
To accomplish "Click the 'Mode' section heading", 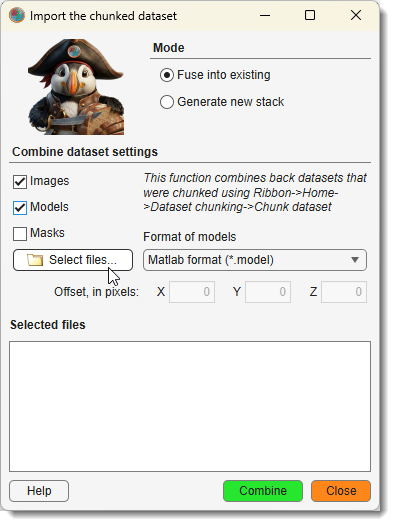I will (x=168, y=48).
